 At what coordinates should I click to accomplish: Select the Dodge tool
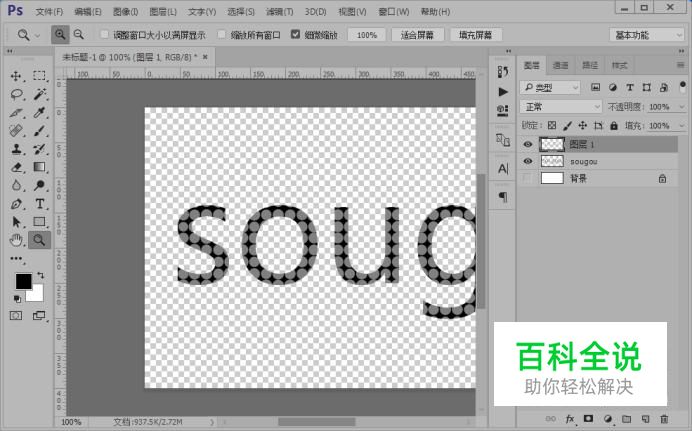[39, 185]
